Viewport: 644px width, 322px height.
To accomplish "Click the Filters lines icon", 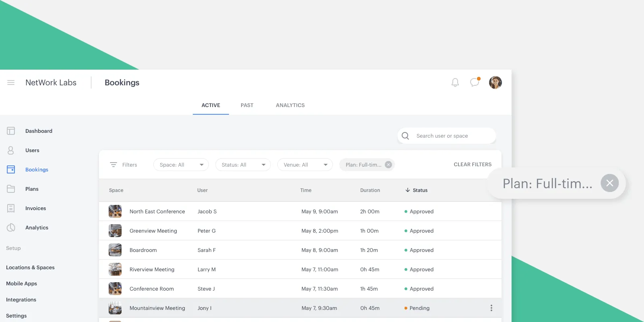I will [x=114, y=165].
